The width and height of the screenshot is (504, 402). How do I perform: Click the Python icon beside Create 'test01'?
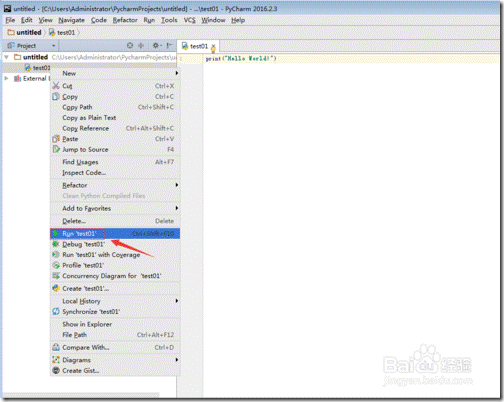tap(56, 288)
